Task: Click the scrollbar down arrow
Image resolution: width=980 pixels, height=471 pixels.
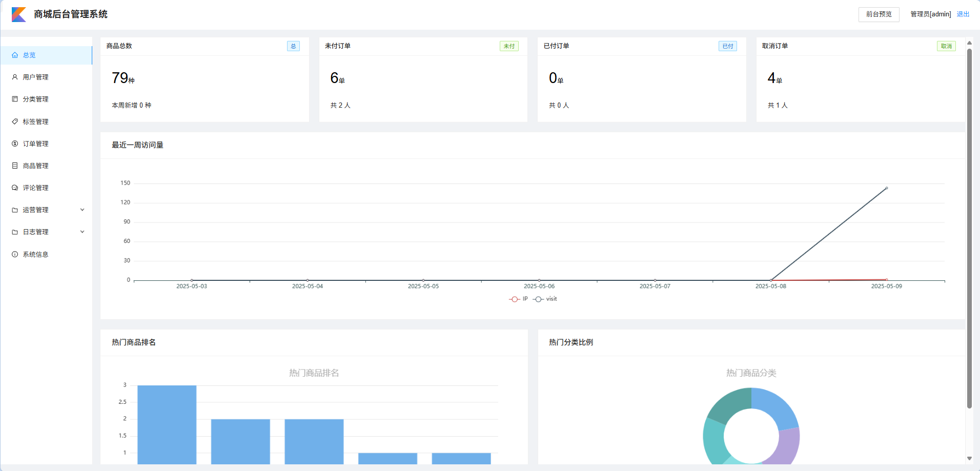Action: click(x=969, y=459)
